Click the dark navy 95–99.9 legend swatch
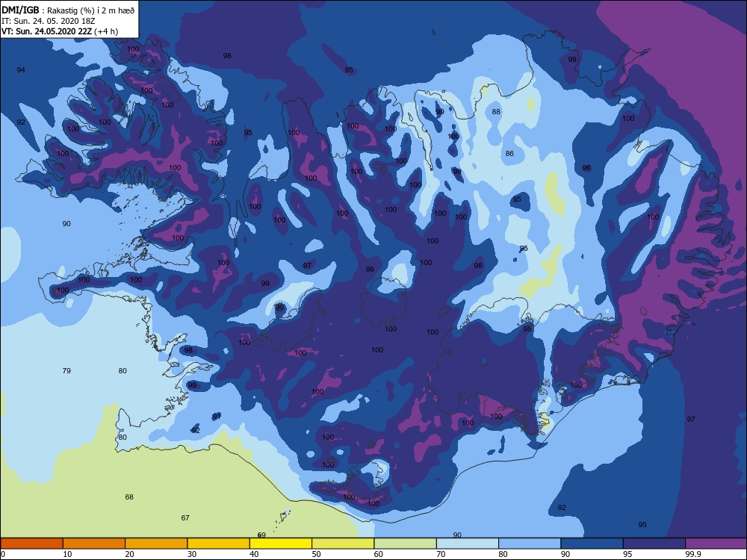This screenshot has width=747, height=560. [654, 544]
